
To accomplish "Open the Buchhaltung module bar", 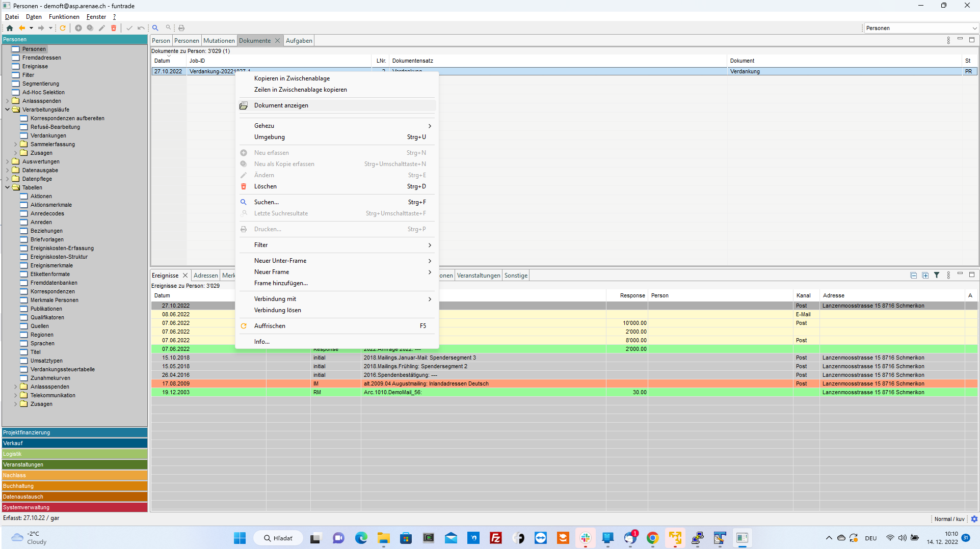I will (x=74, y=486).
